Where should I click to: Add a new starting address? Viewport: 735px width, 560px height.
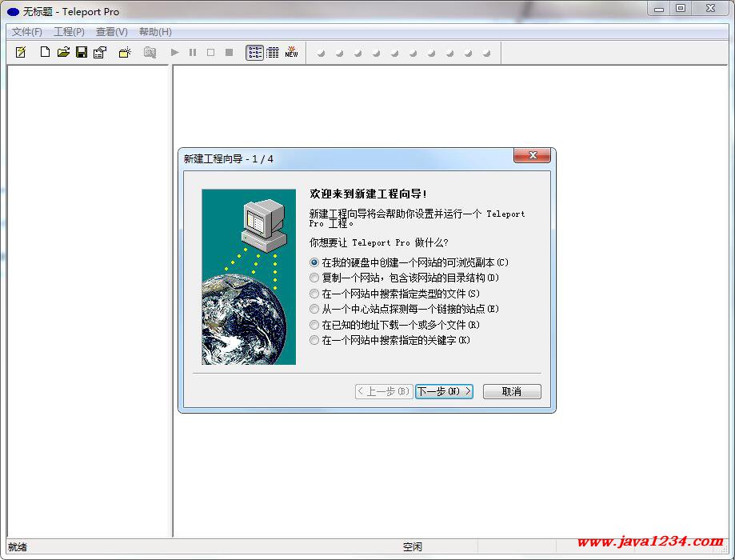(x=125, y=52)
